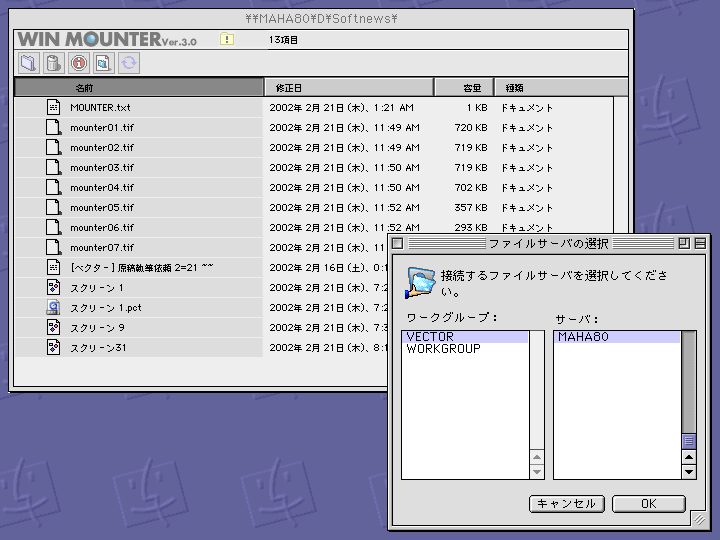Select the mounter04.tif file icon
Screen dimensions: 720x540
click(x=53, y=187)
